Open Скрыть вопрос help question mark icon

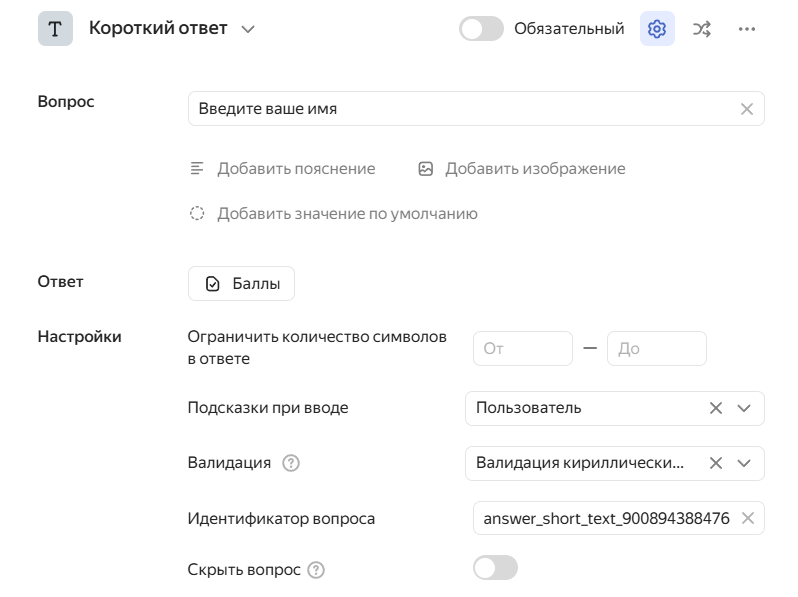(x=316, y=570)
